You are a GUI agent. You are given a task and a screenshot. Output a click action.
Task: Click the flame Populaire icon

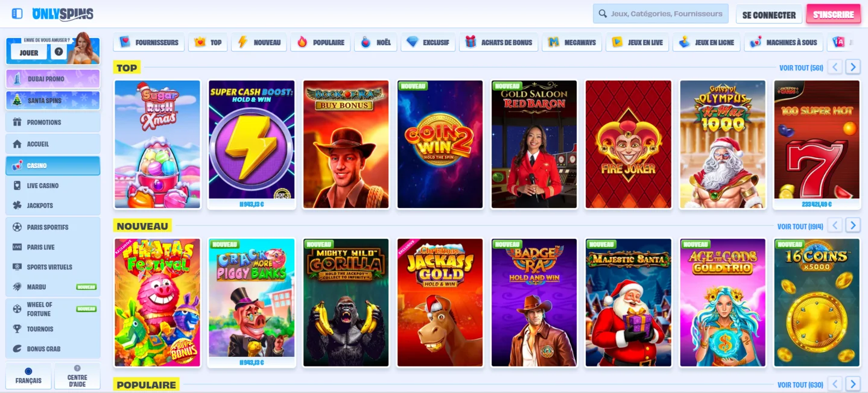[302, 42]
